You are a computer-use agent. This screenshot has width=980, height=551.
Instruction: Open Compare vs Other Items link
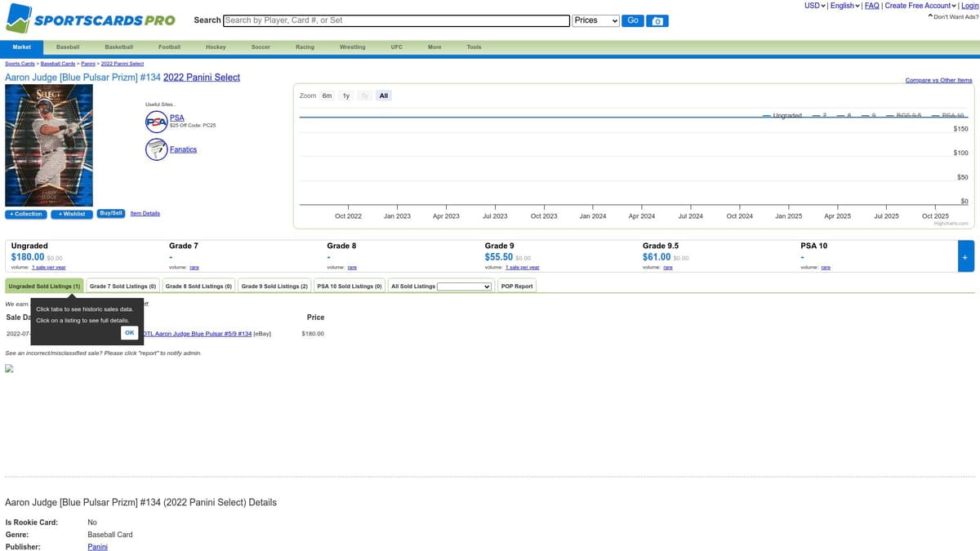pyautogui.click(x=938, y=80)
